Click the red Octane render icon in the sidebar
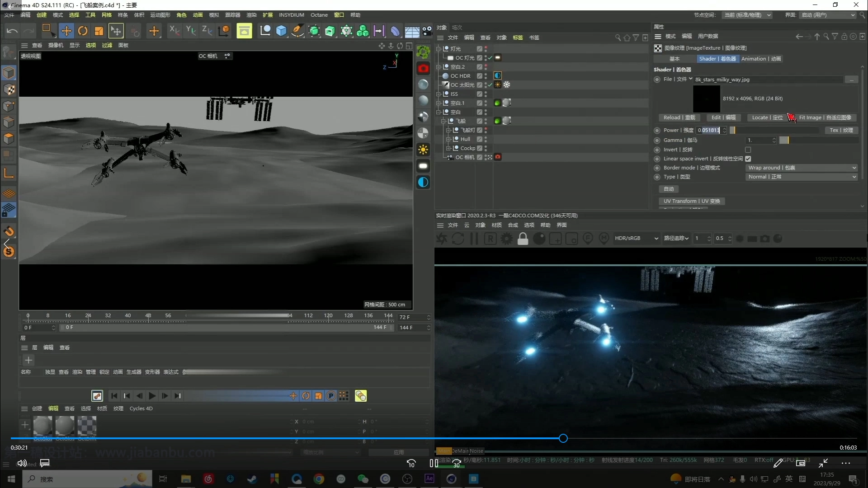This screenshot has height=488, width=868. pos(423,68)
